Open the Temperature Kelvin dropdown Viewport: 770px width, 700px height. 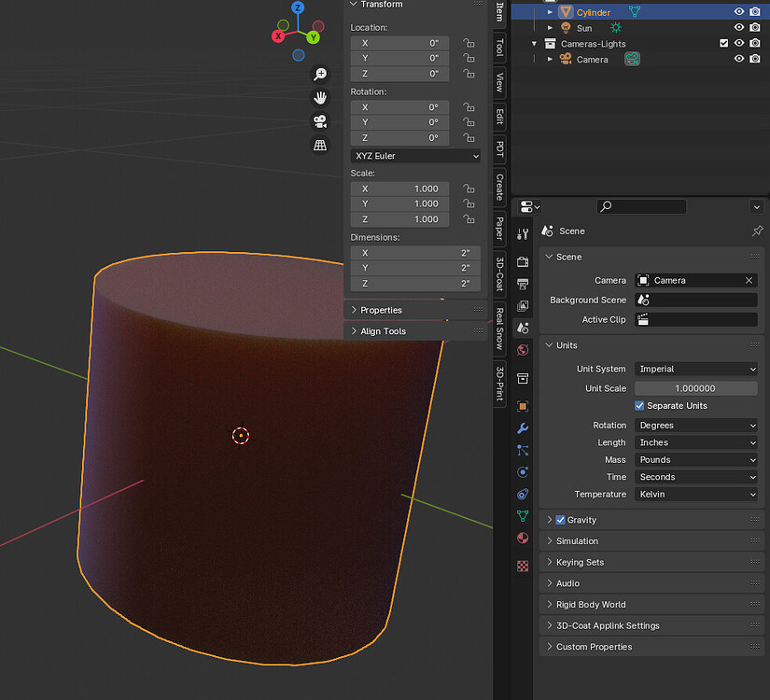[x=696, y=494]
